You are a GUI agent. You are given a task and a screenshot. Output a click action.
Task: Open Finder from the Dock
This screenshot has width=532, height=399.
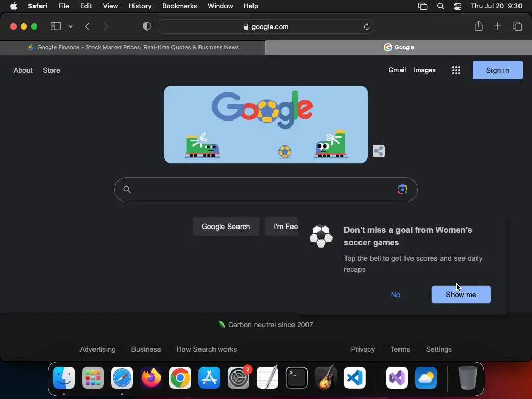pyautogui.click(x=64, y=378)
